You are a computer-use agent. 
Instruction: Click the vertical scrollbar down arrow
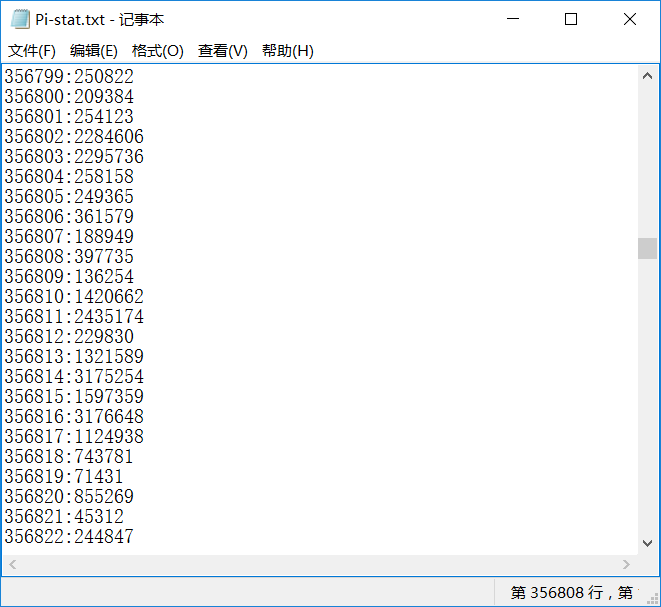click(647, 544)
